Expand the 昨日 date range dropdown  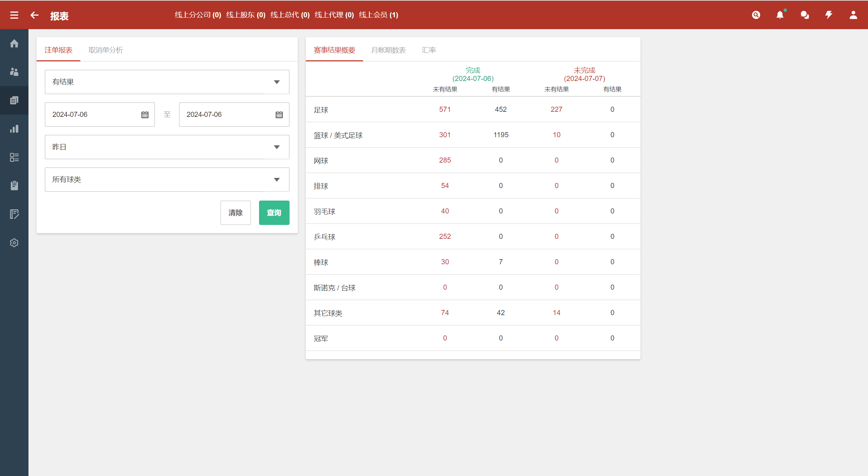(x=167, y=147)
